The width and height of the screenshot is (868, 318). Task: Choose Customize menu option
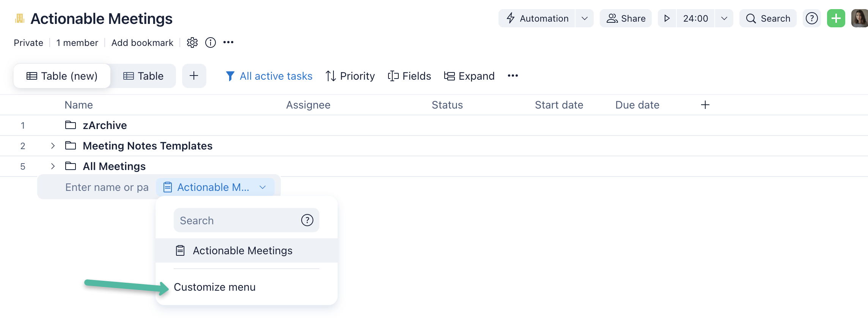click(215, 287)
